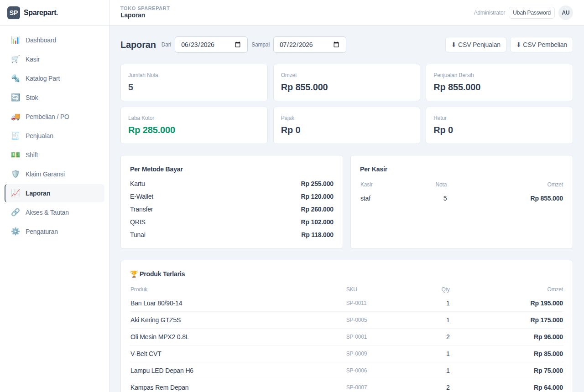Click Penjualan Bersih value Rp 855.000

coord(457,87)
